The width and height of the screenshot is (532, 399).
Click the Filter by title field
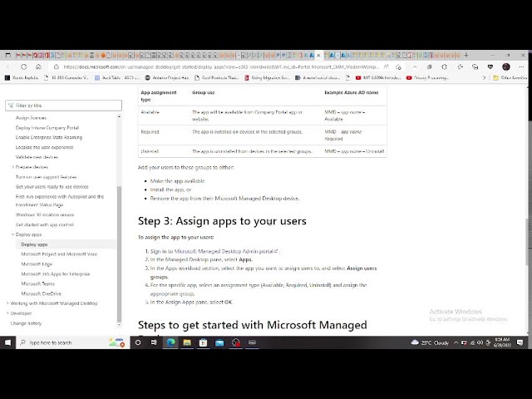click(x=63, y=106)
